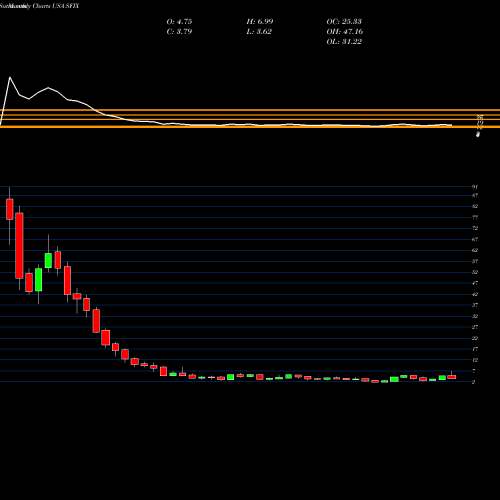This screenshot has width=500, height=500.
Task: Click the peak of the white indicator line
Action: coord(10,77)
